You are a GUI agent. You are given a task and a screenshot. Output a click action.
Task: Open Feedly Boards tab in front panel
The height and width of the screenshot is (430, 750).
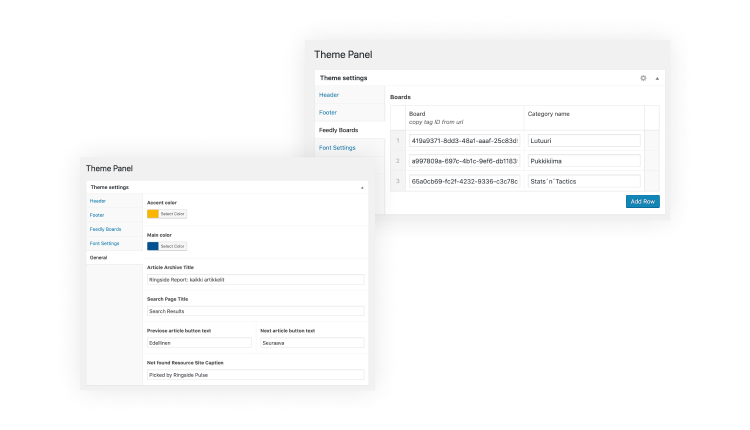click(105, 229)
